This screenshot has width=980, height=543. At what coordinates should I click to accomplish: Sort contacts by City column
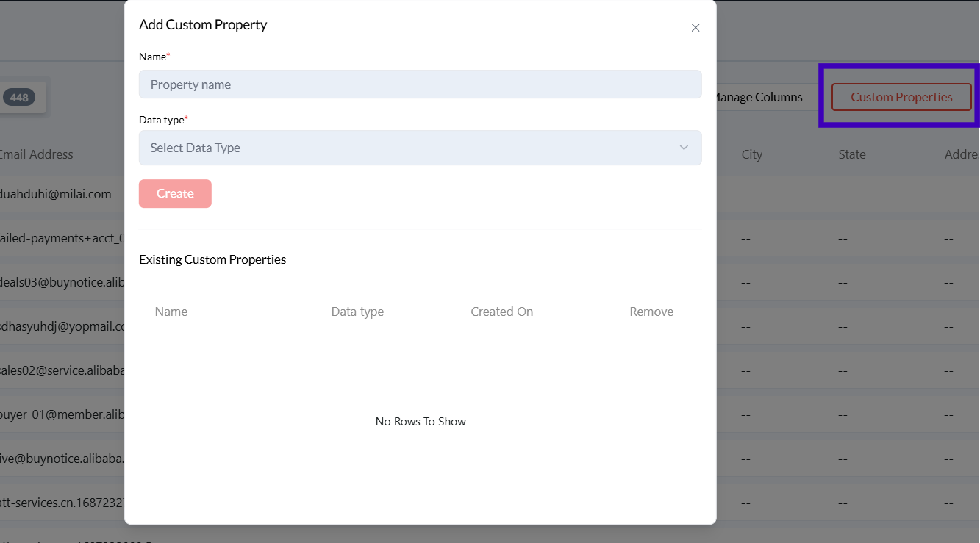751,154
